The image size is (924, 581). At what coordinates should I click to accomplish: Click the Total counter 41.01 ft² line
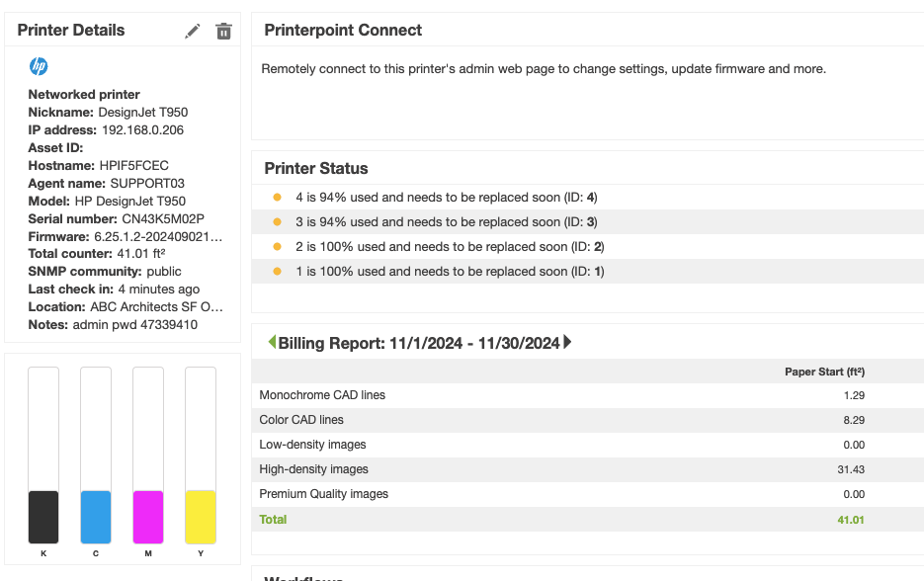[97, 253]
